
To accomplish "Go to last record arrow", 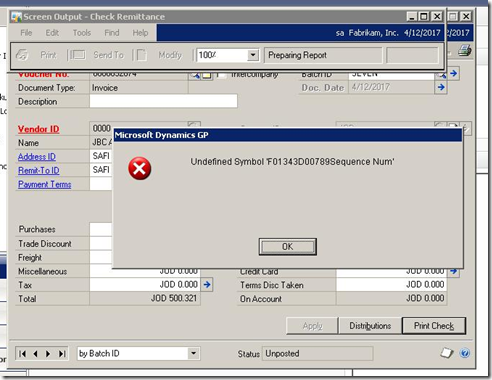I will pos(62,354).
